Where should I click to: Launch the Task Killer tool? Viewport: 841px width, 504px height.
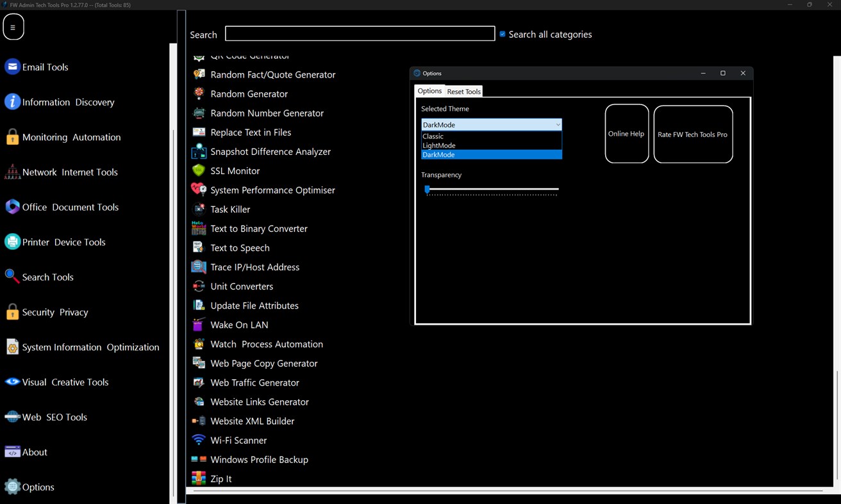(x=230, y=209)
